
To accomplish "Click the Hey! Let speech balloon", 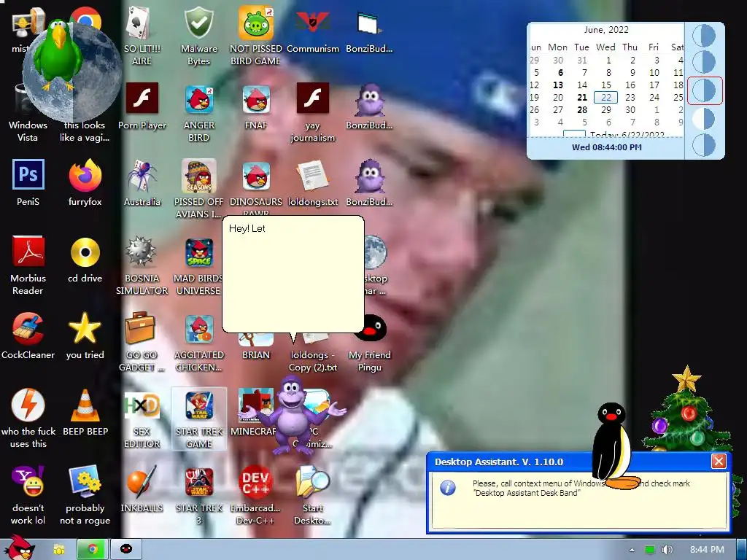I will coord(293,275).
